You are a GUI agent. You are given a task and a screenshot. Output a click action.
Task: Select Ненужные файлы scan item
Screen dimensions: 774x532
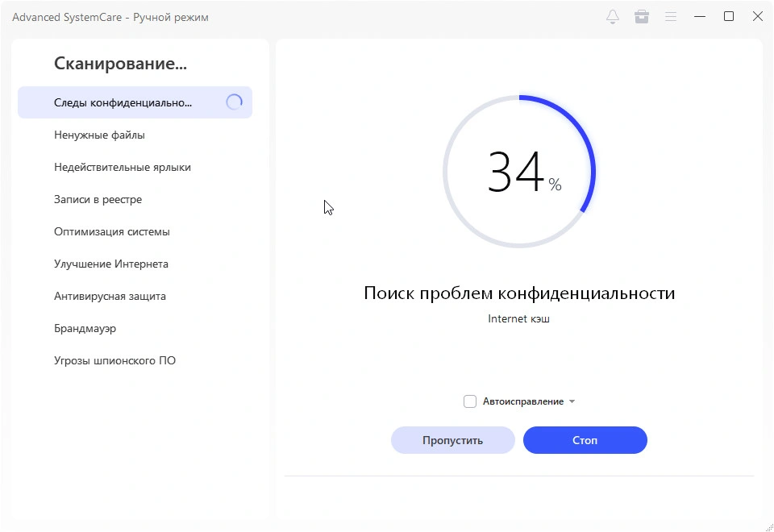pyautogui.click(x=99, y=135)
